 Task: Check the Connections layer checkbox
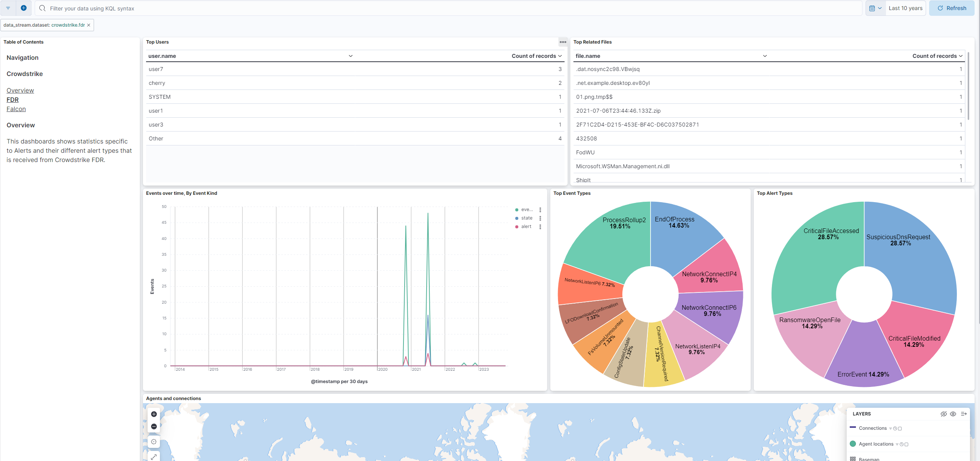click(900, 428)
